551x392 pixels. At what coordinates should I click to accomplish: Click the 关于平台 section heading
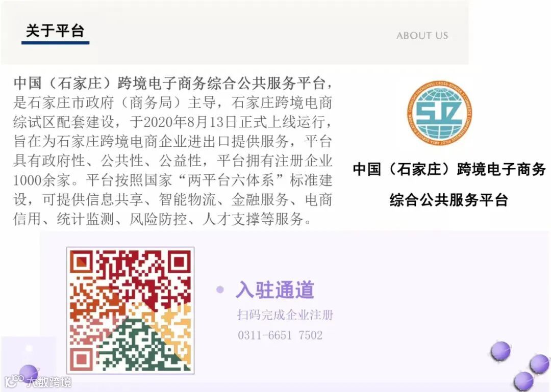click(55, 31)
